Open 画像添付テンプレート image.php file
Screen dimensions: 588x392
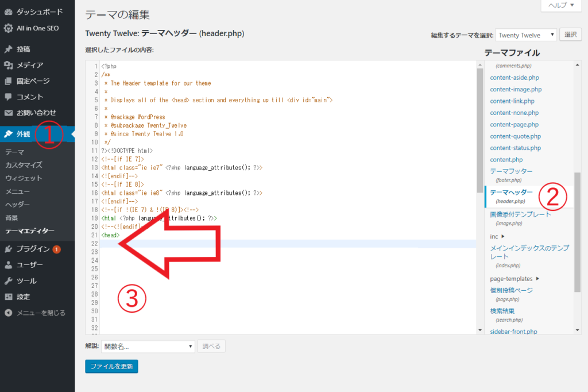(x=520, y=214)
